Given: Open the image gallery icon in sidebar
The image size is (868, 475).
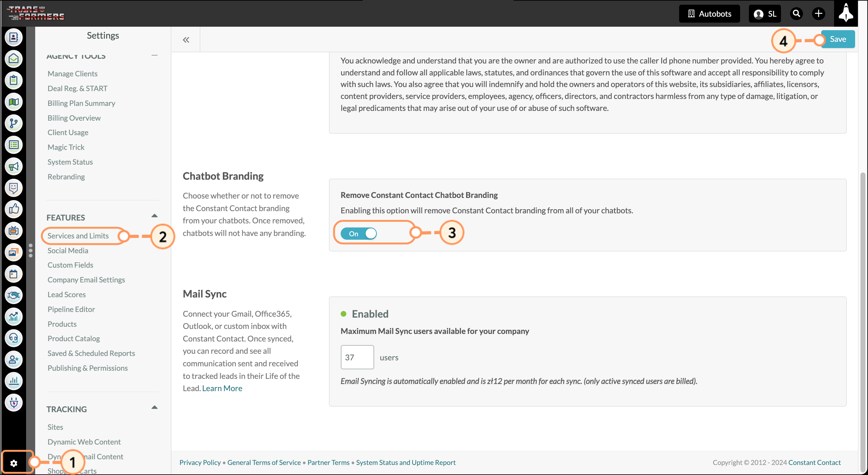Looking at the screenshot, I should 14,252.
